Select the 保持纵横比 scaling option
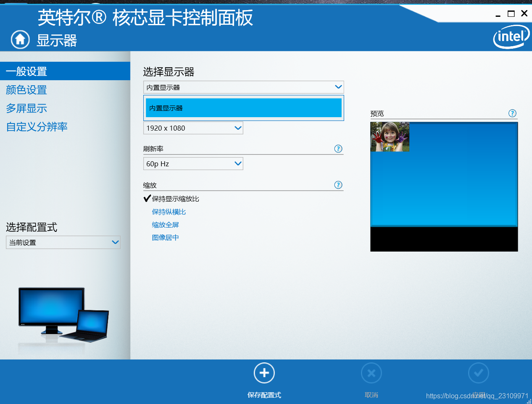 point(169,212)
